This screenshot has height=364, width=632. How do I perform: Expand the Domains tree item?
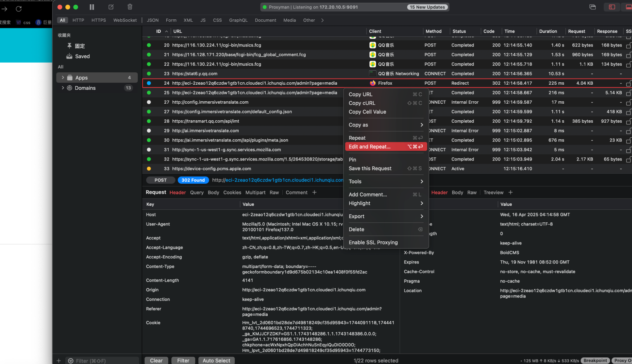(63, 88)
